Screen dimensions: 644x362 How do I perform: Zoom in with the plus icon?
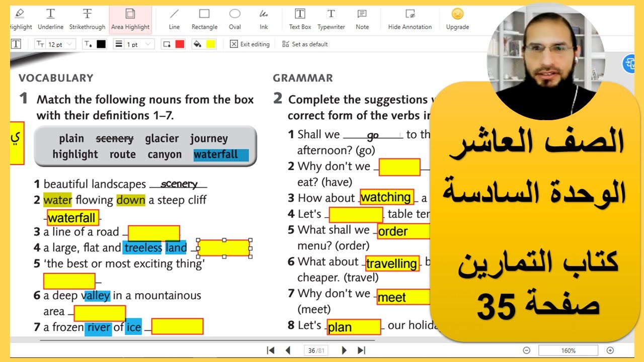[610, 350]
